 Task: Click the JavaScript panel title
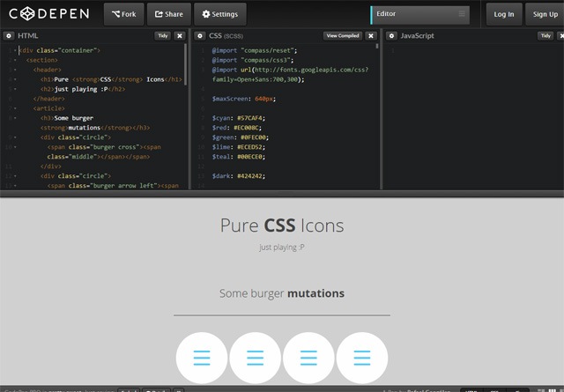[x=417, y=35]
